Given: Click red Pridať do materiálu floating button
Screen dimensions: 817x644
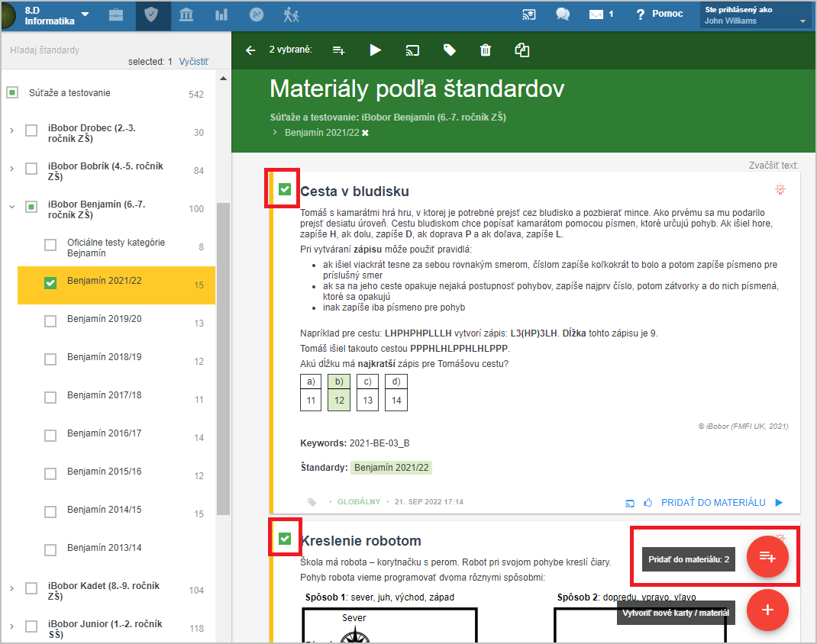Looking at the screenshot, I should coord(767,557).
